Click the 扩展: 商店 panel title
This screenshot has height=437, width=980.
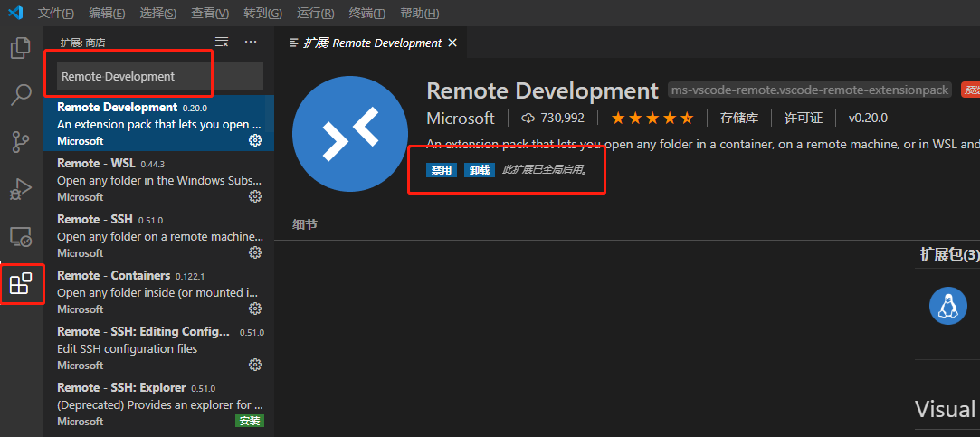[x=82, y=43]
